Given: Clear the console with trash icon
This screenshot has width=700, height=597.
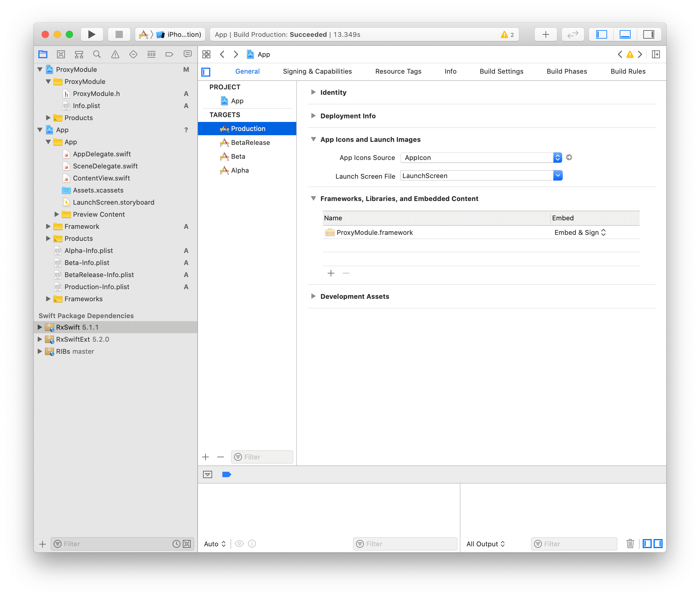Looking at the screenshot, I should [630, 544].
